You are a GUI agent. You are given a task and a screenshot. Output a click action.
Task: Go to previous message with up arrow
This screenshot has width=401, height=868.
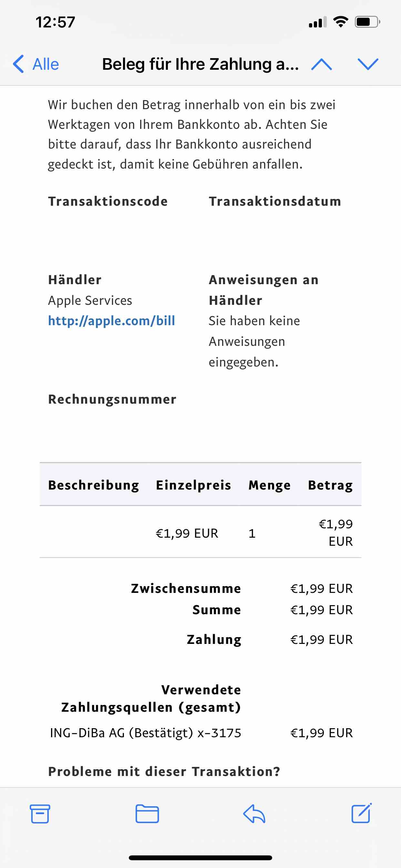click(322, 64)
